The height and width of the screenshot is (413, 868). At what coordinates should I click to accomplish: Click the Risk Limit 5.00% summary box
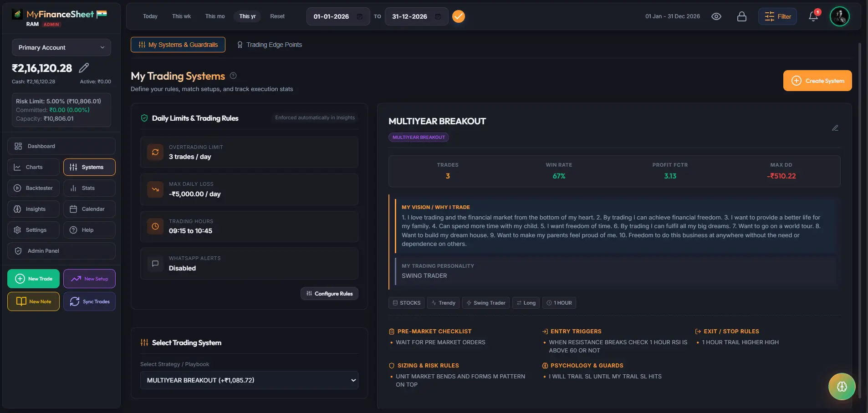point(61,110)
